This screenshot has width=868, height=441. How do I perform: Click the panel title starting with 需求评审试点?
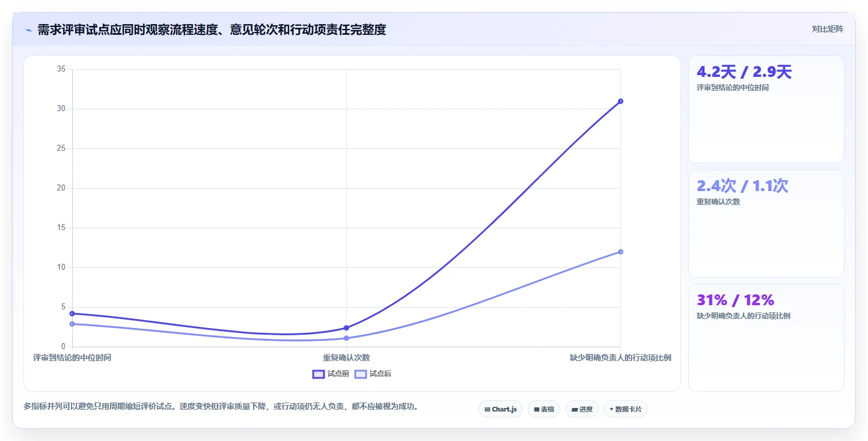(x=212, y=29)
